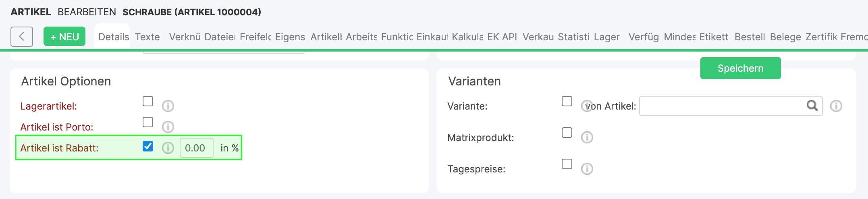This screenshot has height=199, width=868.
Task: Switch to the Texte tab
Action: (147, 37)
